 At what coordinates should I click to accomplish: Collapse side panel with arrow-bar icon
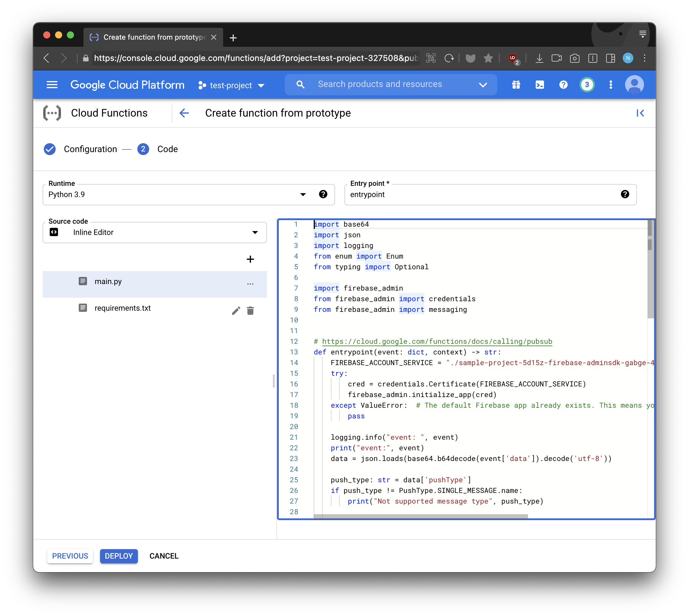click(640, 113)
